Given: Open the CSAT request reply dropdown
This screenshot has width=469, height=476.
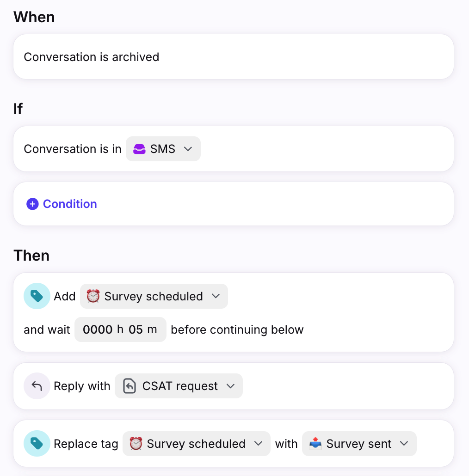Looking at the screenshot, I should (179, 386).
